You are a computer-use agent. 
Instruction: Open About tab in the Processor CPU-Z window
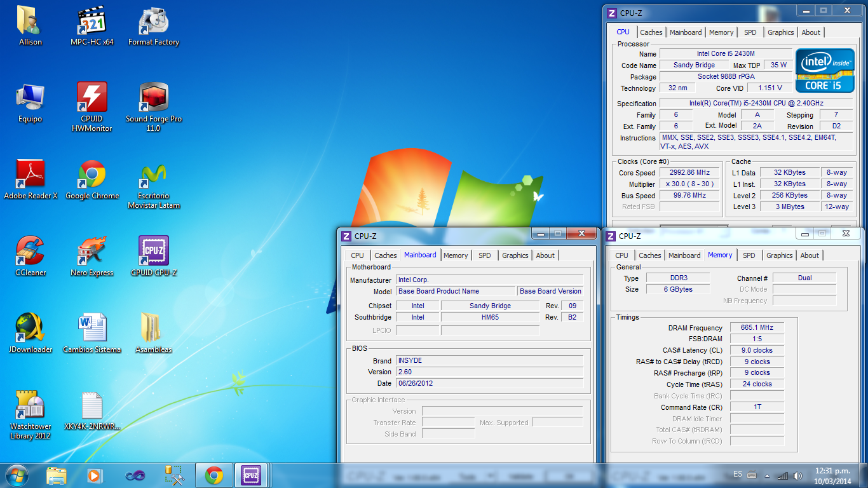811,32
